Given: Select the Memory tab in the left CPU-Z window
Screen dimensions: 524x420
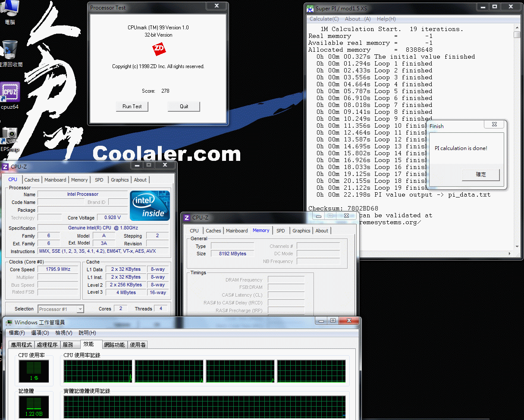Looking at the screenshot, I should tap(79, 180).
